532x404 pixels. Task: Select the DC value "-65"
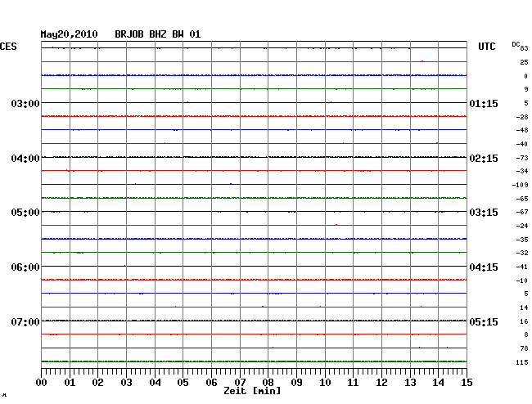(x=522, y=199)
